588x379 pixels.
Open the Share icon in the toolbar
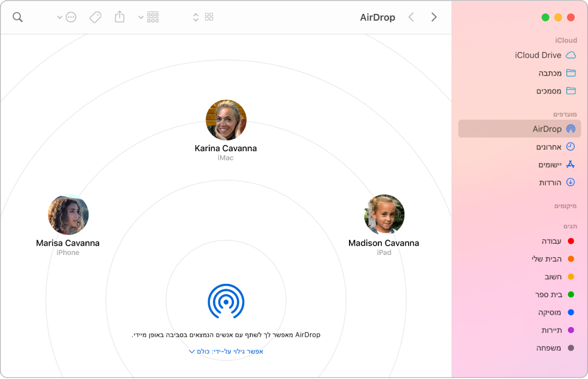click(x=119, y=17)
